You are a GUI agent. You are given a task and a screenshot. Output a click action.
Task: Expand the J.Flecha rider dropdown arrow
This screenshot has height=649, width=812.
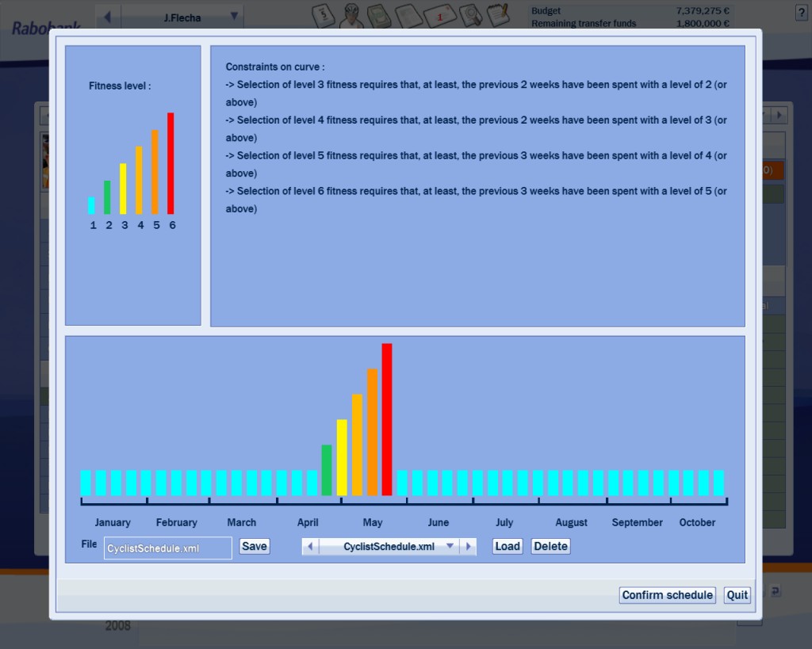[x=233, y=17]
